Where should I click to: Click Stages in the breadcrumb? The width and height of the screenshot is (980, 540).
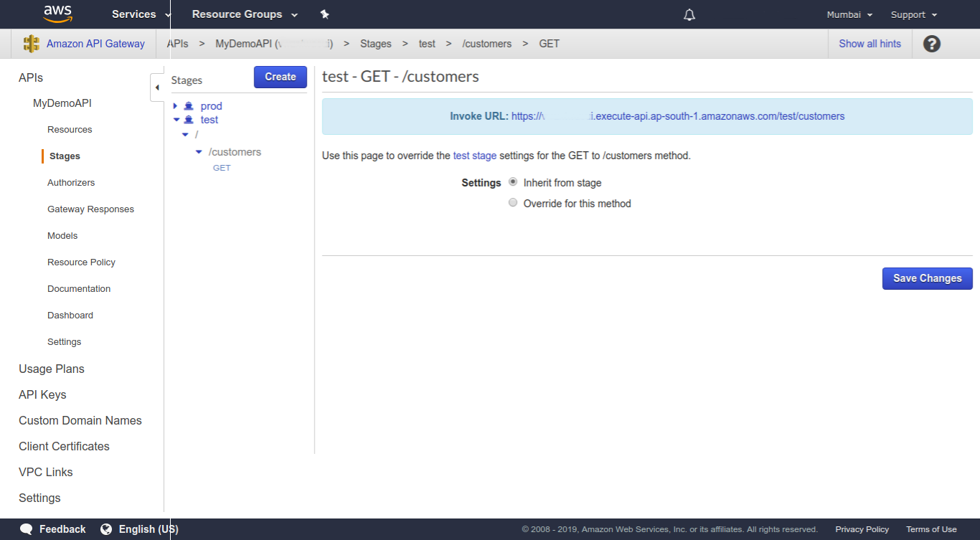(376, 44)
